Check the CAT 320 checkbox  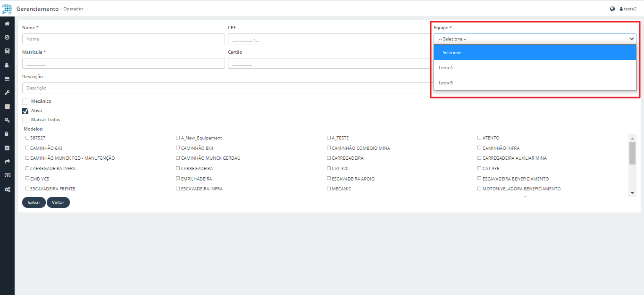(329, 168)
